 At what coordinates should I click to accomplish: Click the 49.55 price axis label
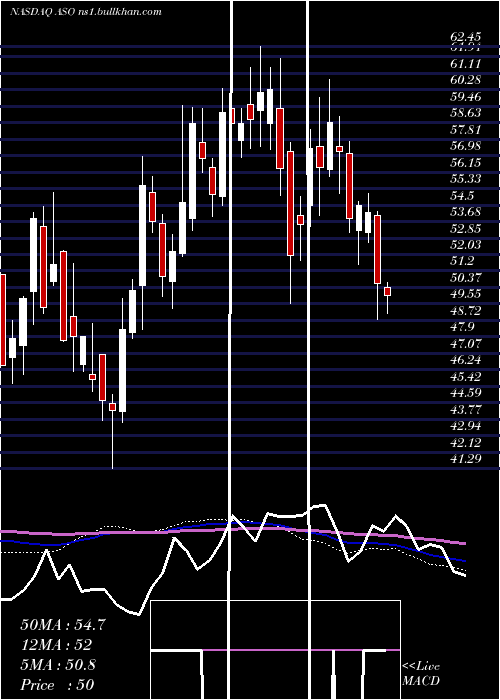pos(466,294)
